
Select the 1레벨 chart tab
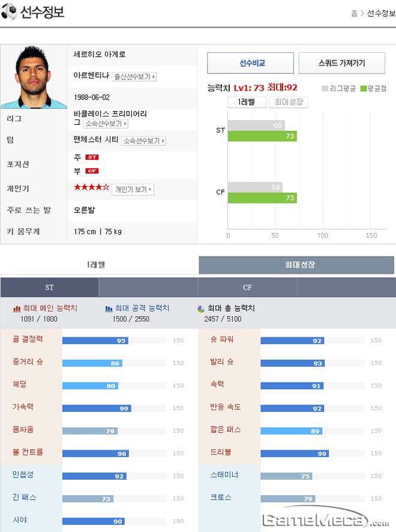click(x=247, y=102)
